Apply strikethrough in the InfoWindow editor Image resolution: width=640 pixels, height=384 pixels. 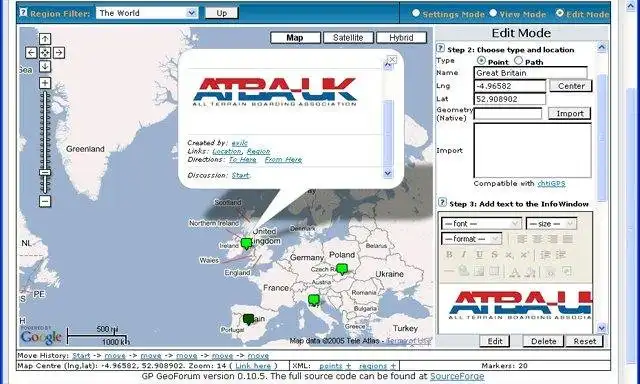[x=494, y=255]
